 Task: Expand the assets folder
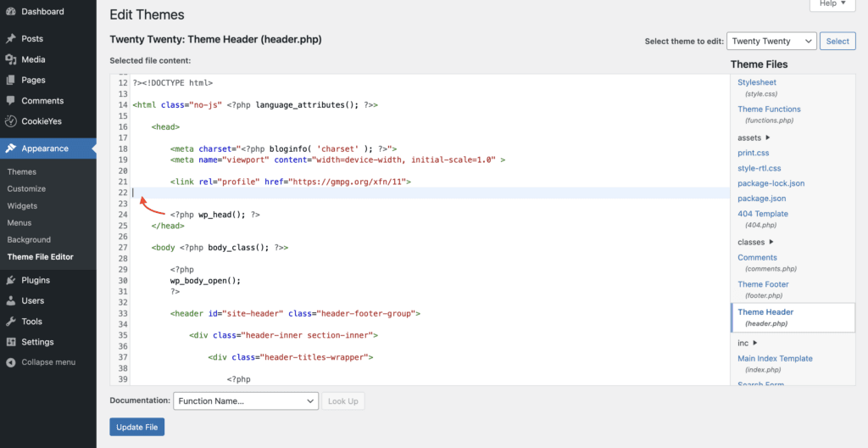[x=754, y=137]
